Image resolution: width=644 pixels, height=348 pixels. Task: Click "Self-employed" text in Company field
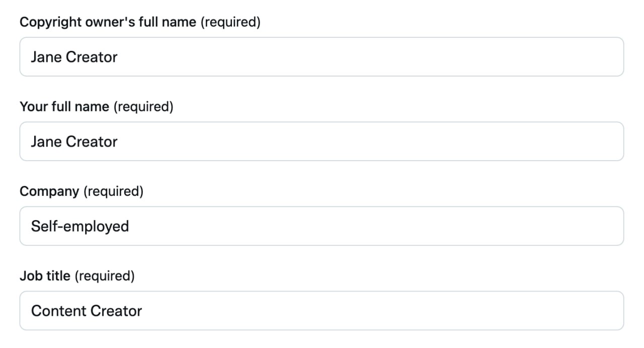[80, 226]
